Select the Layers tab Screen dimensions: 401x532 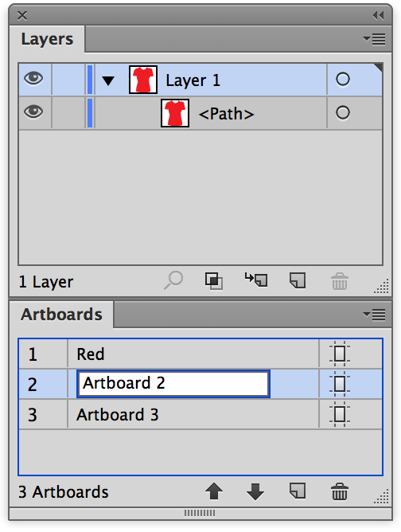(x=47, y=39)
